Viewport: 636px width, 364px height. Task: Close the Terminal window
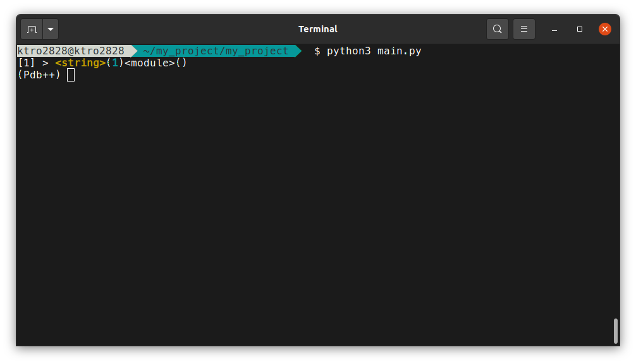pyautogui.click(x=605, y=29)
